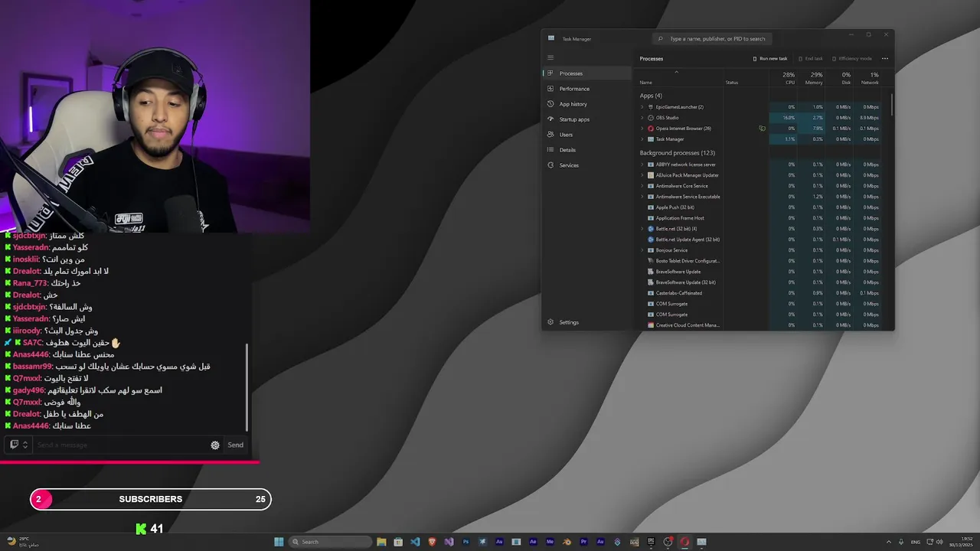The image size is (980, 551).
Task: Expand Antimalware Service Executable row
Action: tap(642, 197)
